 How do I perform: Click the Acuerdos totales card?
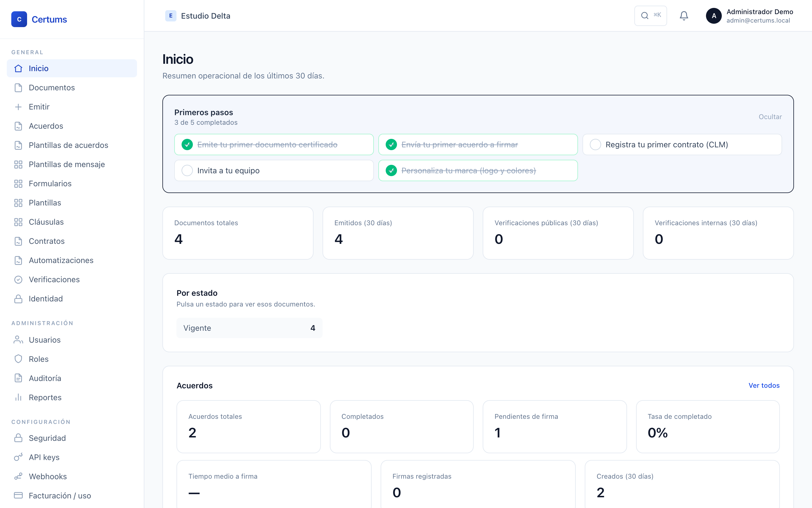(248, 426)
